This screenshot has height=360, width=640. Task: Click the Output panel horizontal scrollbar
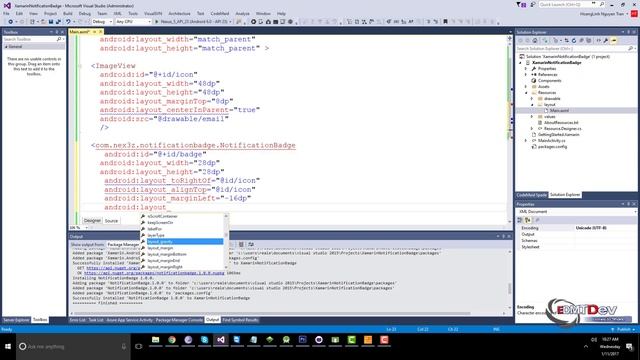pyautogui.click(x=271, y=313)
